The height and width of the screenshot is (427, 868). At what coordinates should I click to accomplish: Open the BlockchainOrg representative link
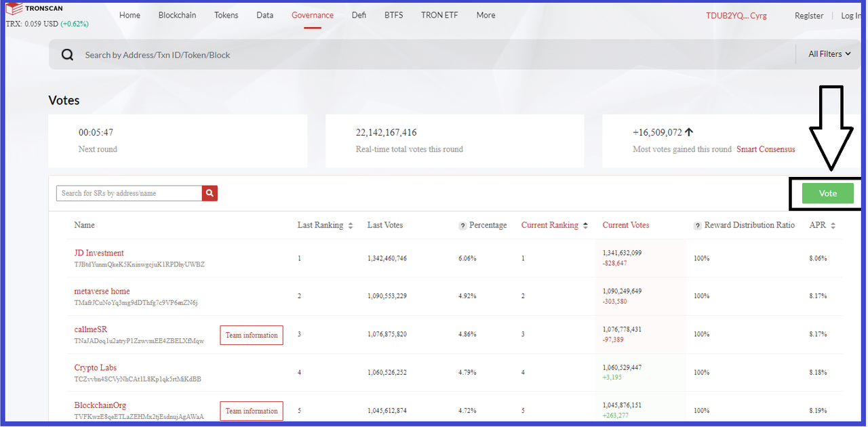pos(100,405)
